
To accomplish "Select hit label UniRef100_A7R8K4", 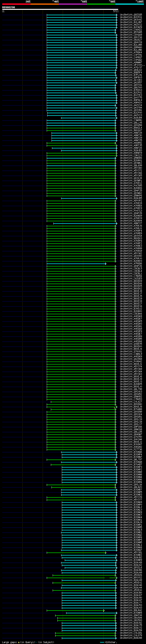I will tap(131, 53).
